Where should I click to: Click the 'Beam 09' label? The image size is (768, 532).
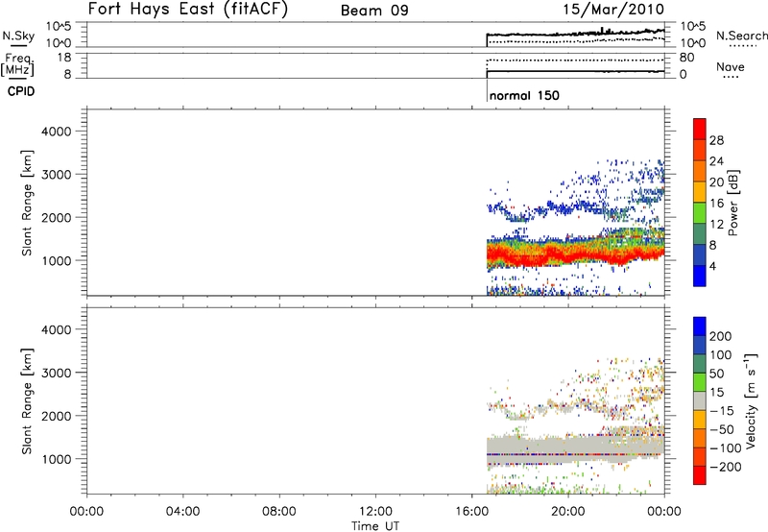click(x=374, y=11)
